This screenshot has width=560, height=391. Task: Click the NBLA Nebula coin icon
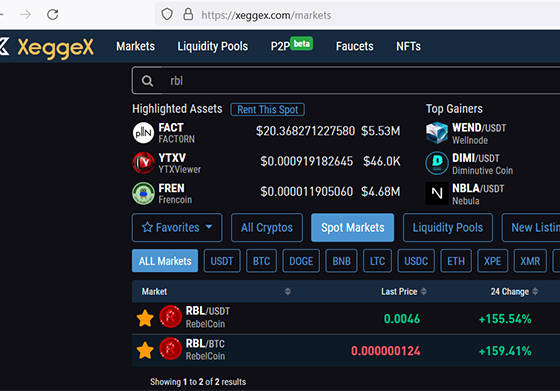click(437, 193)
